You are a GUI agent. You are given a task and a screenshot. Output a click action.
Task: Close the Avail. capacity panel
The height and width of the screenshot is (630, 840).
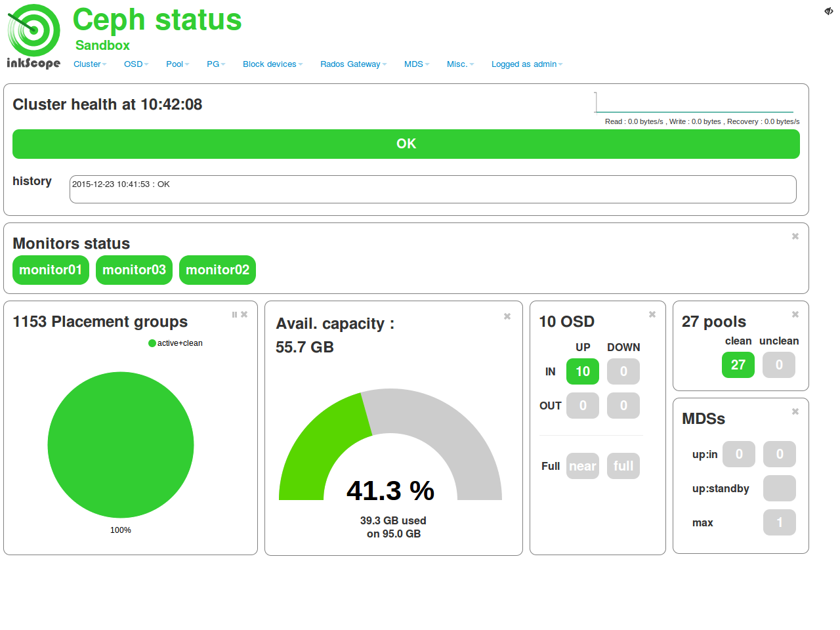(507, 316)
